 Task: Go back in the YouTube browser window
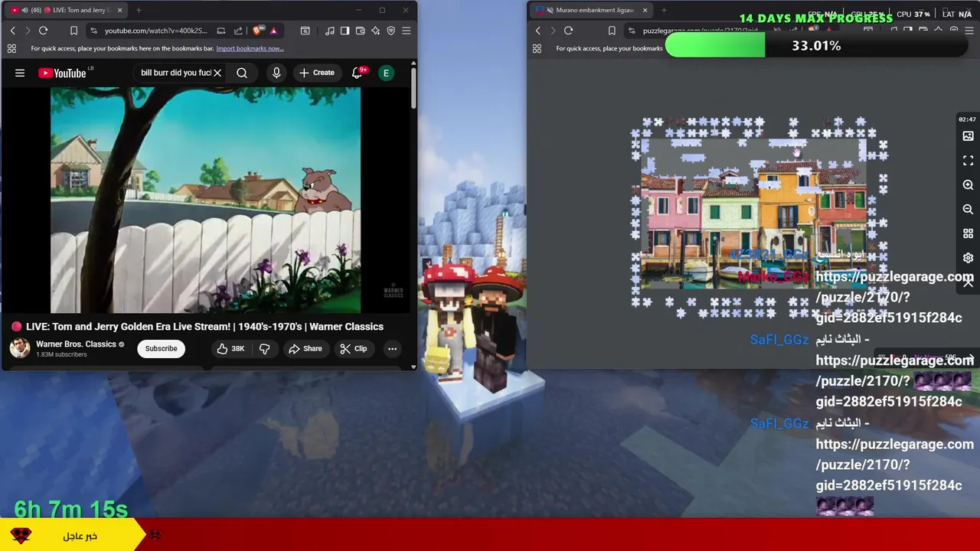coord(12,31)
